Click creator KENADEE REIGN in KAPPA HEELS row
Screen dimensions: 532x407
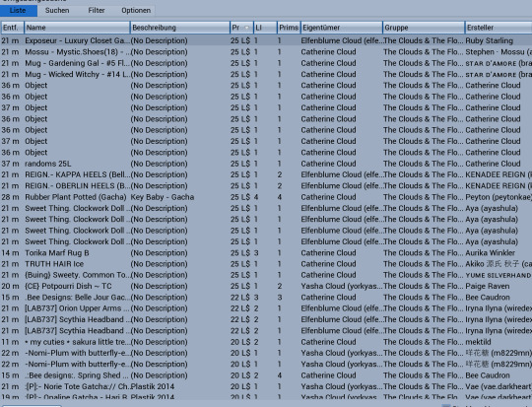(499, 174)
